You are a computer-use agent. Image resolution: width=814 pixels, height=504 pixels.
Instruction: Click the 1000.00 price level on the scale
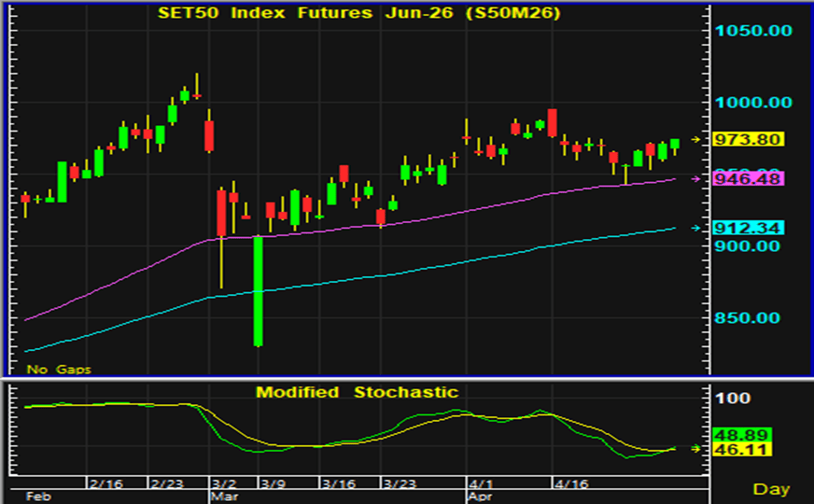pos(753,103)
